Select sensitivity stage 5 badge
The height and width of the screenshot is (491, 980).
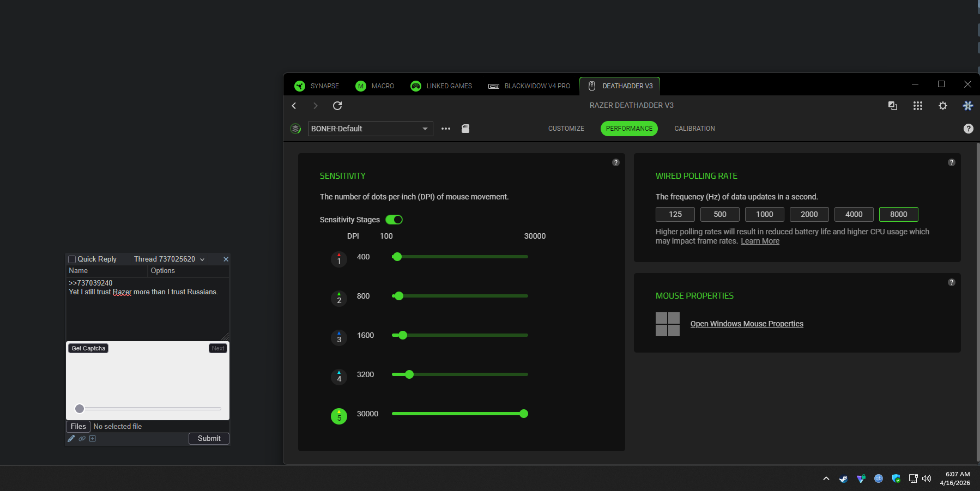pyautogui.click(x=339, y=416)
